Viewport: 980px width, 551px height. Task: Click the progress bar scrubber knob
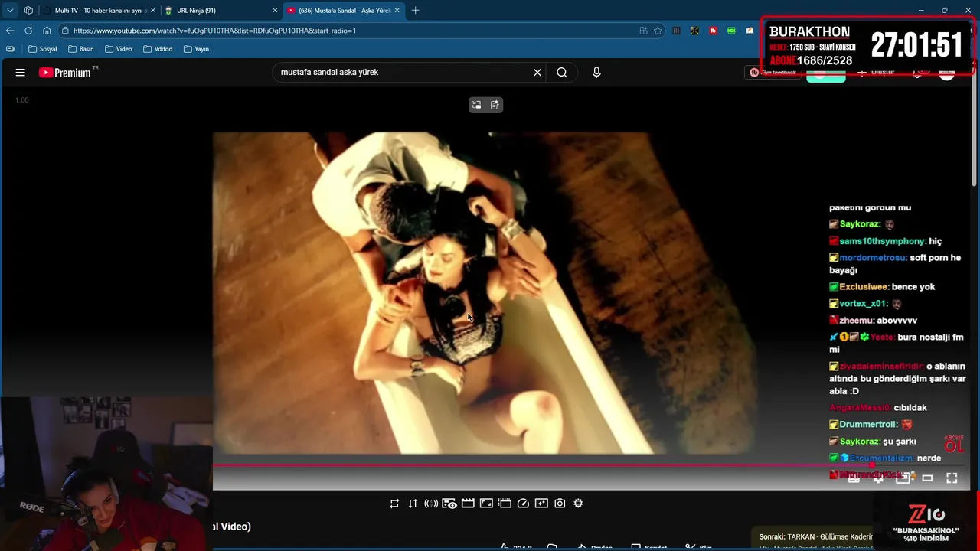(x=872, y=465)
